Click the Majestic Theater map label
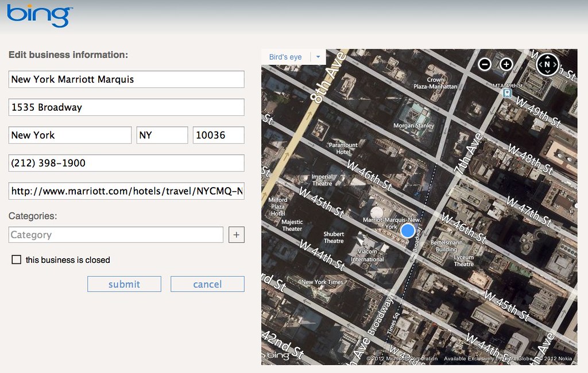588x373 pixels. 292,226
